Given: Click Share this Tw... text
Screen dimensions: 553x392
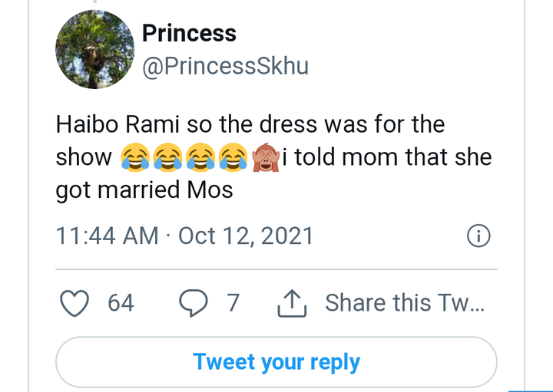Looking at the screenshot, I should 405,303.
